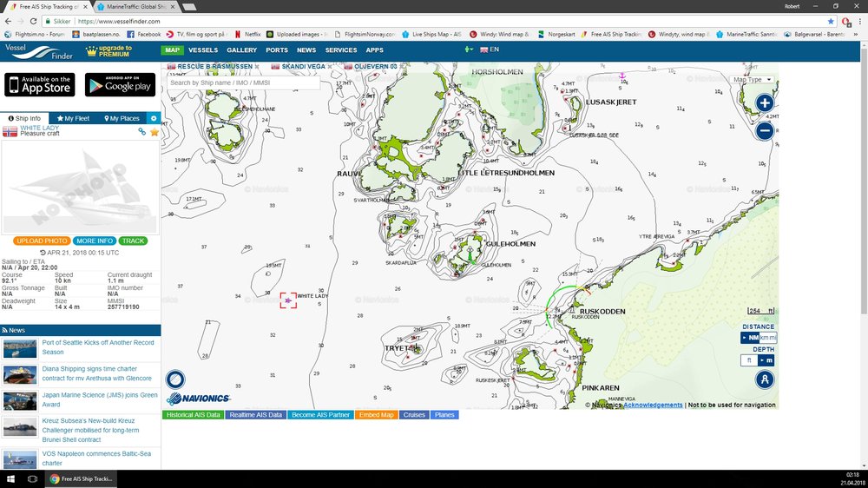Viewport: 868px width, 488px height.
Task: Click the round compass icon above the DEPTH buttons
Action: pos(765,380)
